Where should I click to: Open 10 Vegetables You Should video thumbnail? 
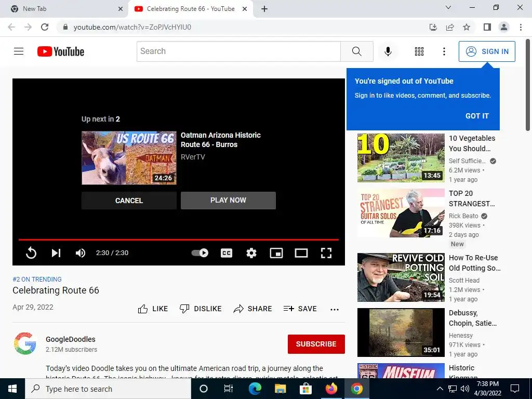pos(401,158)
